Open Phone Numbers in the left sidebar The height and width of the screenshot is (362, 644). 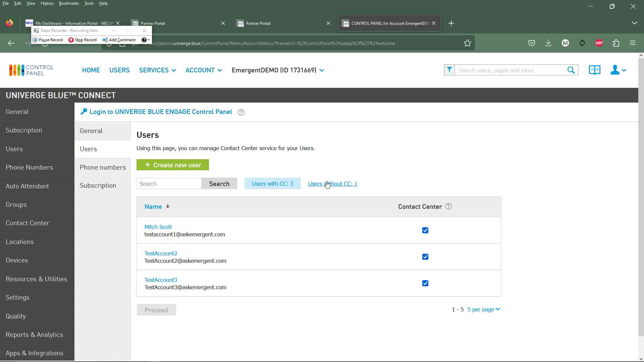[x=37, y=167]
